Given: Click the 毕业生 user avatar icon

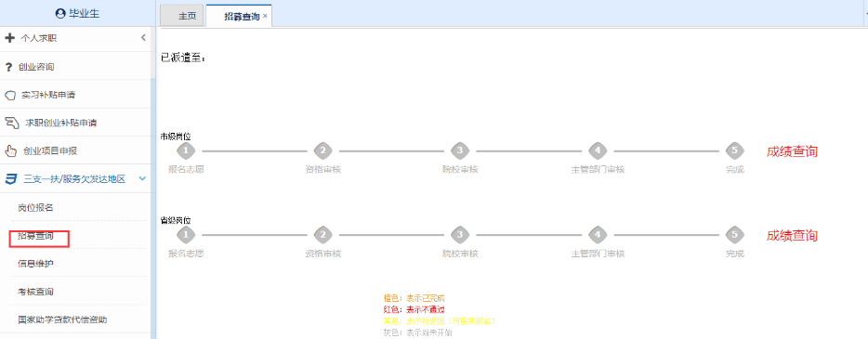Looking at the screenshot, I should (x=60, y=14).
